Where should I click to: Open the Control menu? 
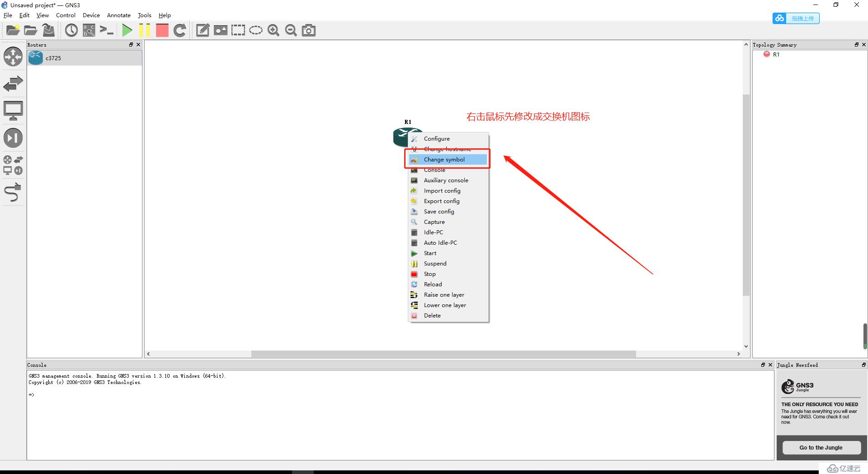(66, 15)
